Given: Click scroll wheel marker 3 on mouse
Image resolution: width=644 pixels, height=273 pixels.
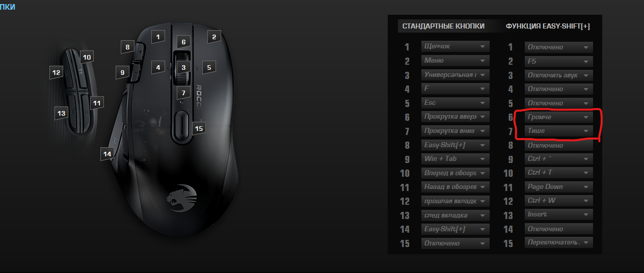Looking at the screenshot, I should coord(184,67).
